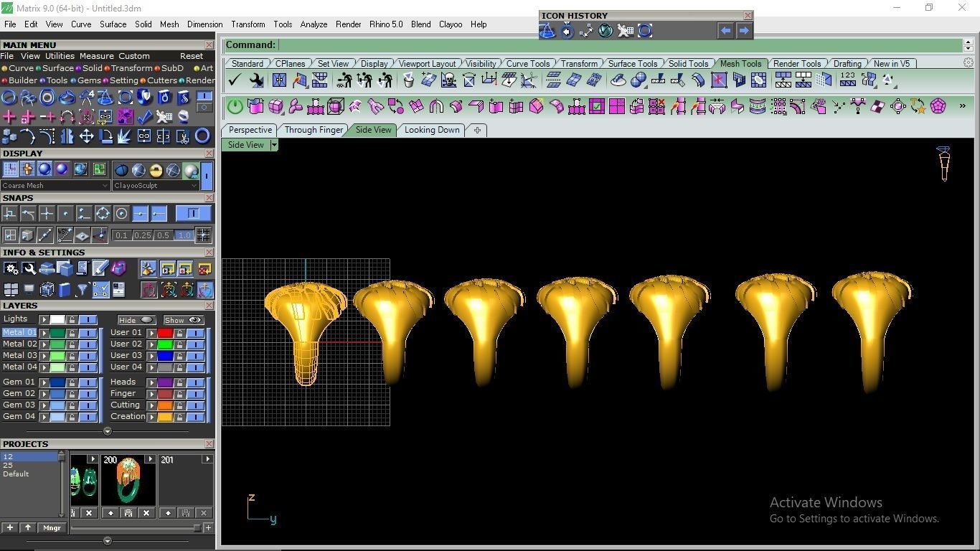Click the projects thumbnail size slider handle
Image resolution: width=980 pixels, height=551 pixels.
point(197,528)
